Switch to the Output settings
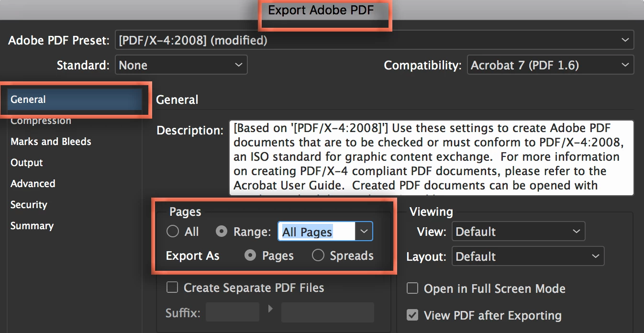The height and width of the screenshot is (333, 644). (27, 163)
